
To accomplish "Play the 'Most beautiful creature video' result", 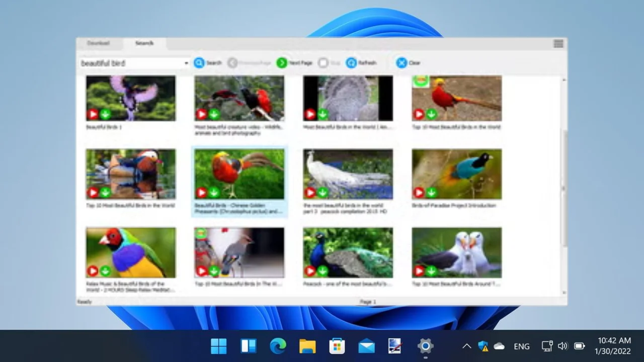I will [x=201, y=114].
